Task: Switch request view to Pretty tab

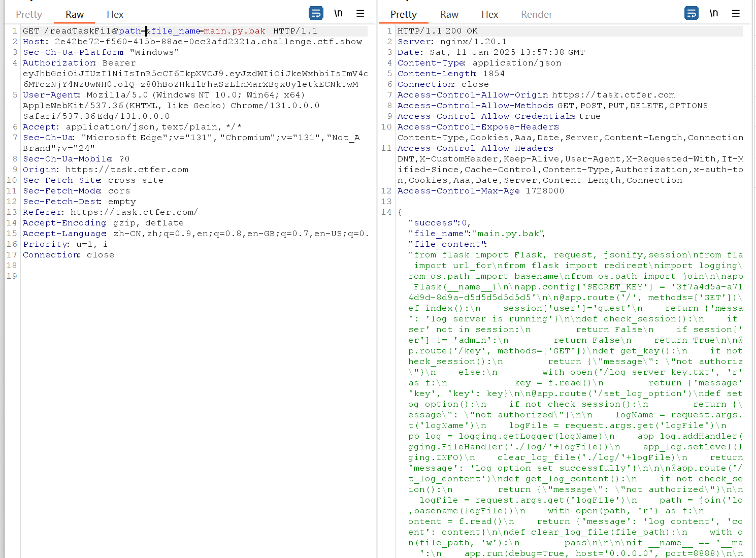Action: (x=29, y=14)
